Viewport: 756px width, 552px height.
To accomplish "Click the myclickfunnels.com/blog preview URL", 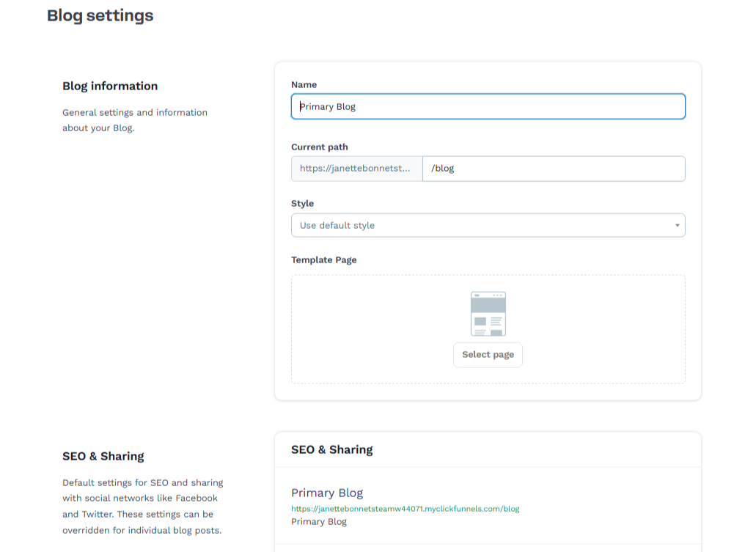I will coord(405,509).
